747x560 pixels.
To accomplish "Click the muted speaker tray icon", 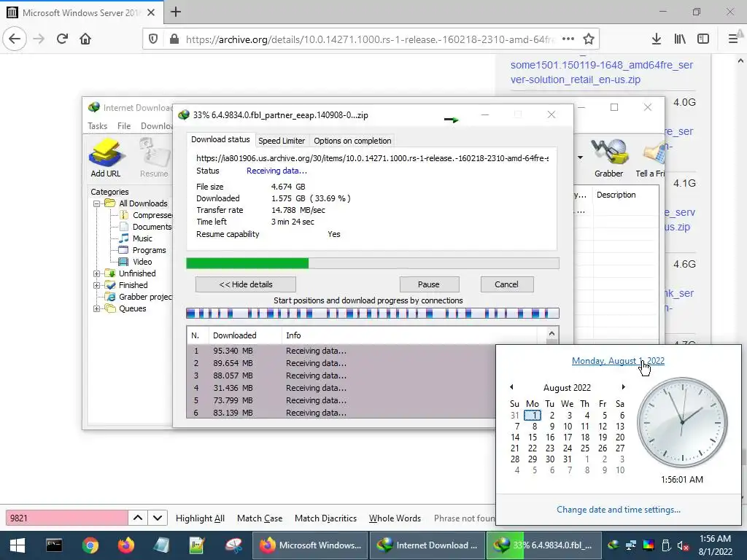I will point(684,545).
